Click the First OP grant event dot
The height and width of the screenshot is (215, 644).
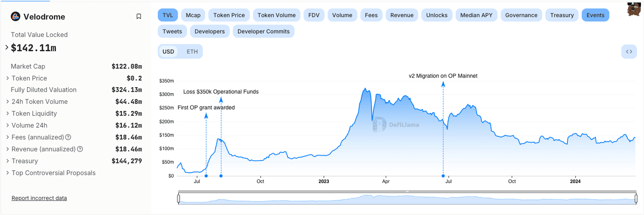[206, 176]
